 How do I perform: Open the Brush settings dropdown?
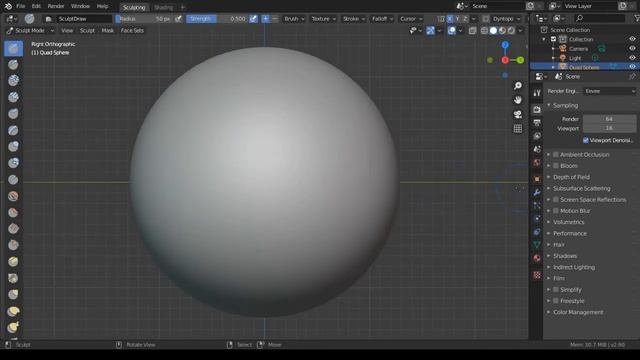click(x=294, y=19)
